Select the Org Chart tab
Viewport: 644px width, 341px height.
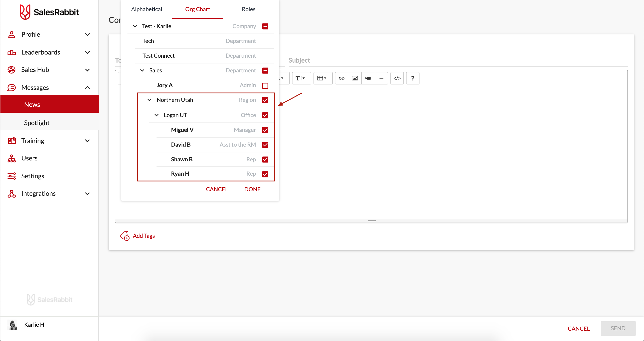[x=197, y=9]
